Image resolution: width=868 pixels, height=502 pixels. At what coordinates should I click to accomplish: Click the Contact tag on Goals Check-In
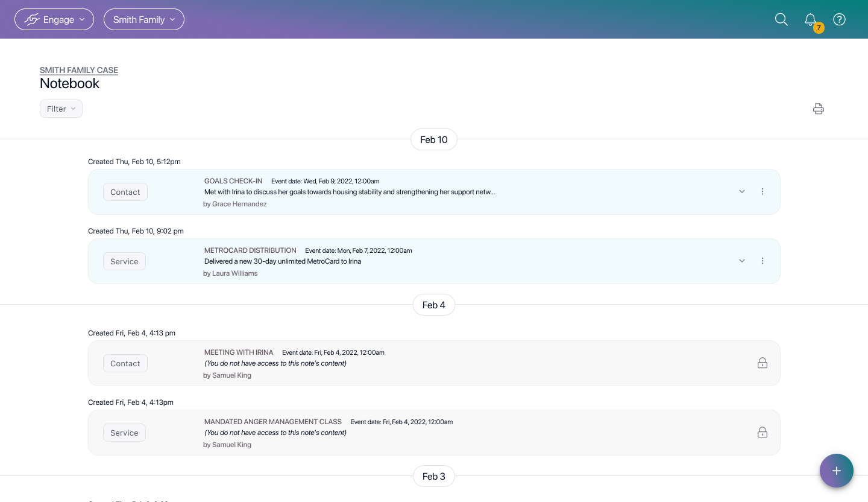[x=125, y=192]
